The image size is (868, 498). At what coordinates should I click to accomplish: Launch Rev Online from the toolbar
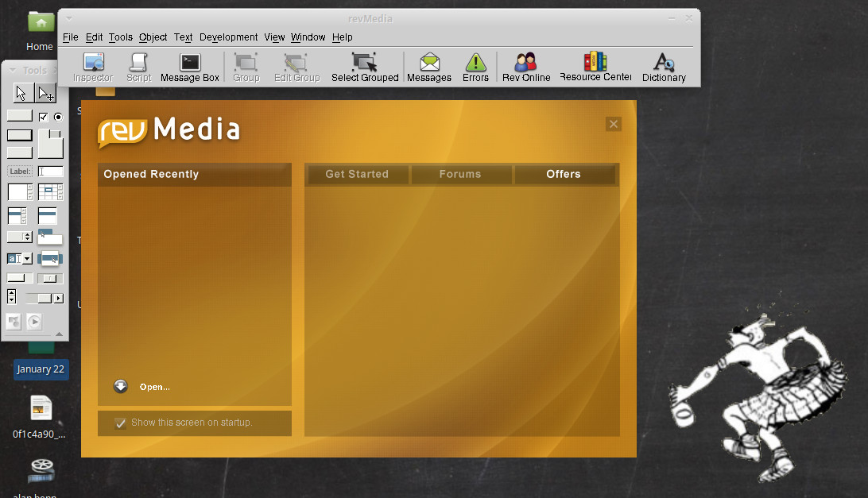coord(525,67)
